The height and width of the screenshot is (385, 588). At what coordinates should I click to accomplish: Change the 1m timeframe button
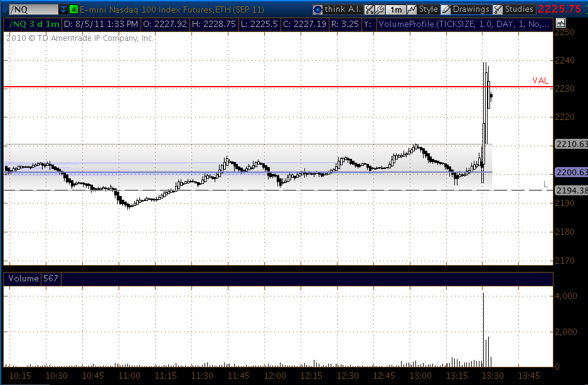(395, 9)
